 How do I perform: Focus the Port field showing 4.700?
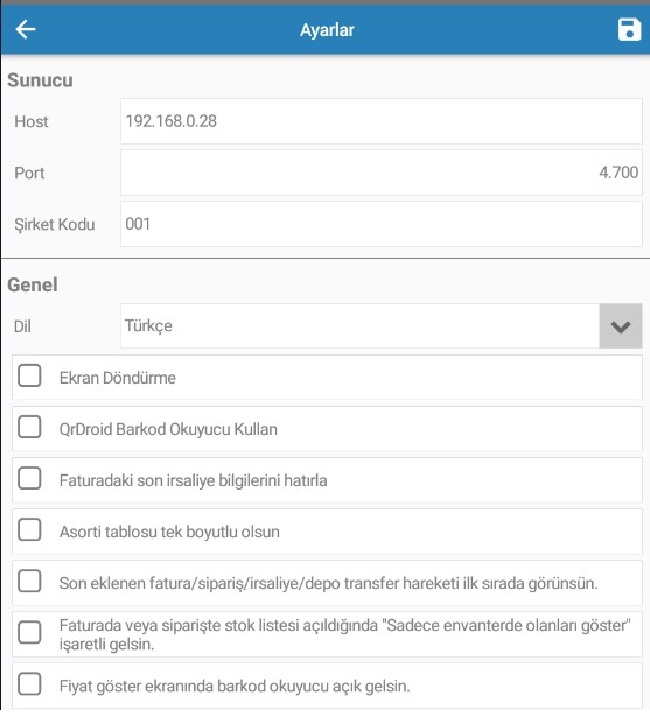[381, 173]
